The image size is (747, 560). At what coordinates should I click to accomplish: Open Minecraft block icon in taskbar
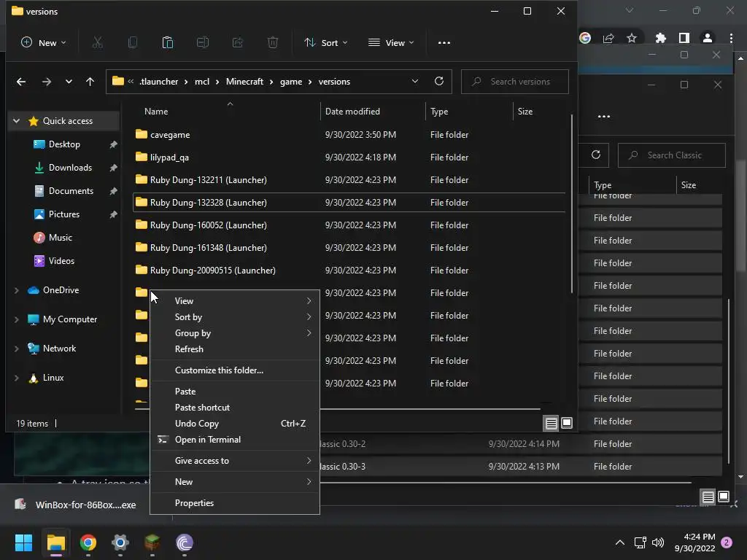[x=152, y=542]
